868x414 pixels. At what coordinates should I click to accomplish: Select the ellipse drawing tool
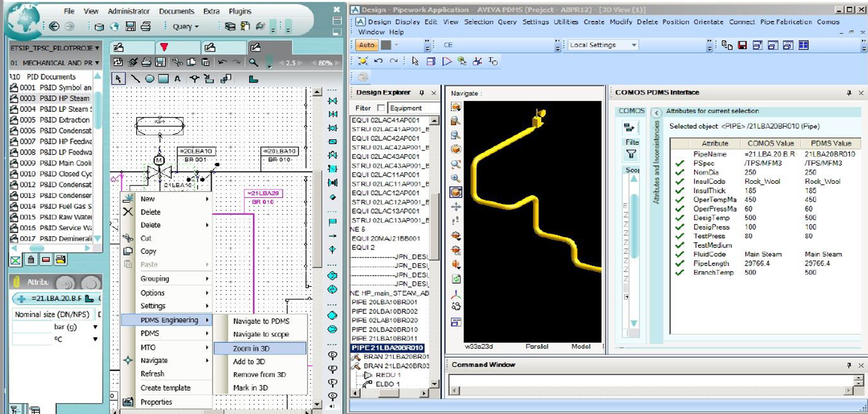click(x=149, y=79)
